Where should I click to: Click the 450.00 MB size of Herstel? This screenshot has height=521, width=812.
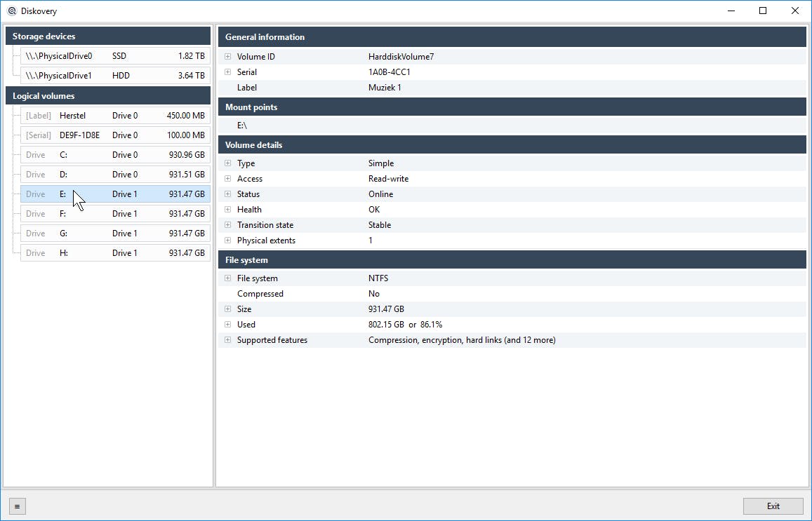(185, 116)
